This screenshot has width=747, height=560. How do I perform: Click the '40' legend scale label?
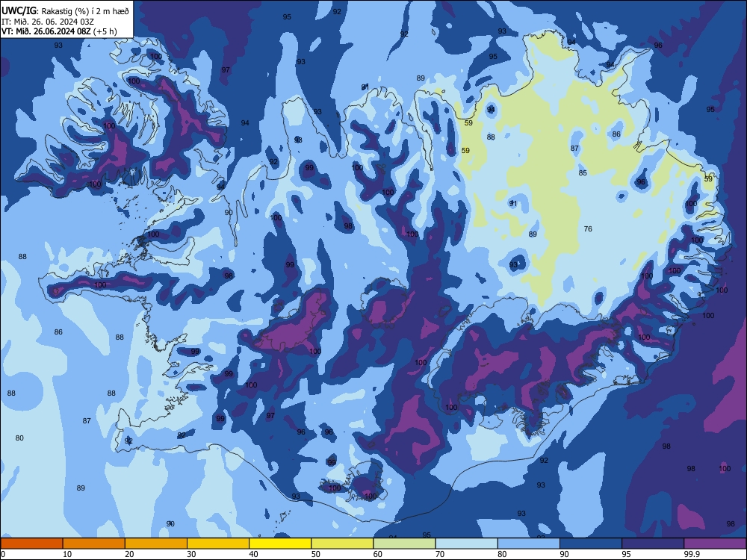[x=253, y=554]
